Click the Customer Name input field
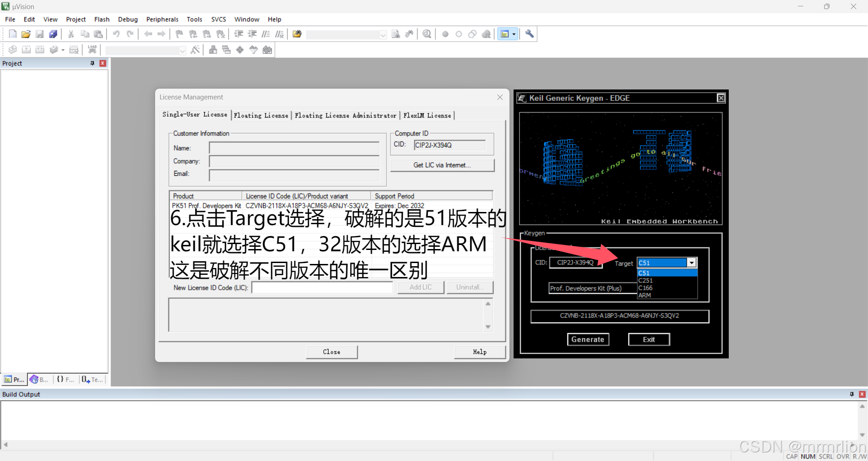The width and height of the screenshot is (868, 461). click(x=294, y=148)
